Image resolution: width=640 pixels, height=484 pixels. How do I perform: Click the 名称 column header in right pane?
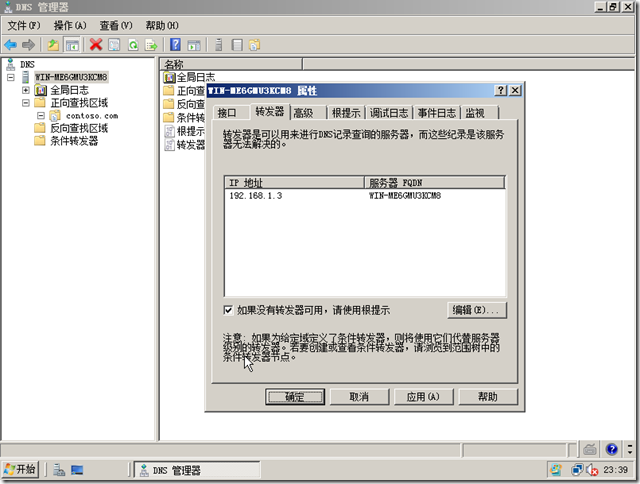(231, 64)
